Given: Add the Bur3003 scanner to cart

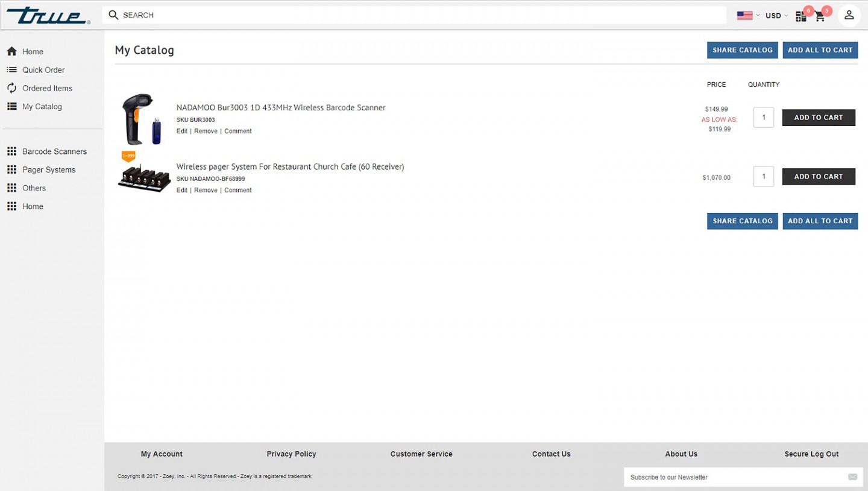Looking at the screenshot, I should click(819, 117).
